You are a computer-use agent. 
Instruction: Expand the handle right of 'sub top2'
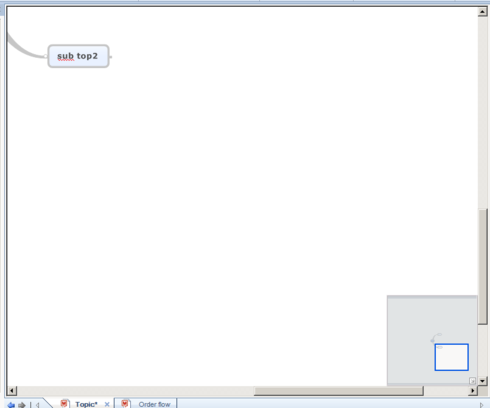click(111, 57)
